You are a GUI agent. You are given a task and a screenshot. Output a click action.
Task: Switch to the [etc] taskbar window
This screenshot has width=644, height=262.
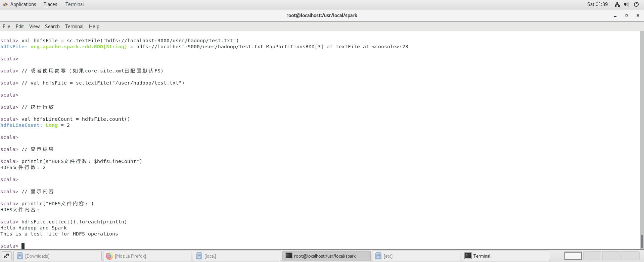pyautogui.click(x=416, y=256)
